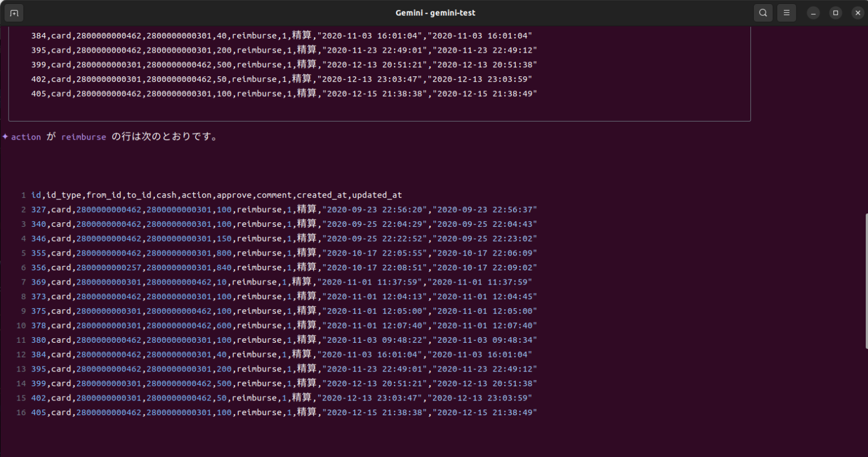Click the word reimburse in the Japanese response sentence

click(x=83, y=136)
